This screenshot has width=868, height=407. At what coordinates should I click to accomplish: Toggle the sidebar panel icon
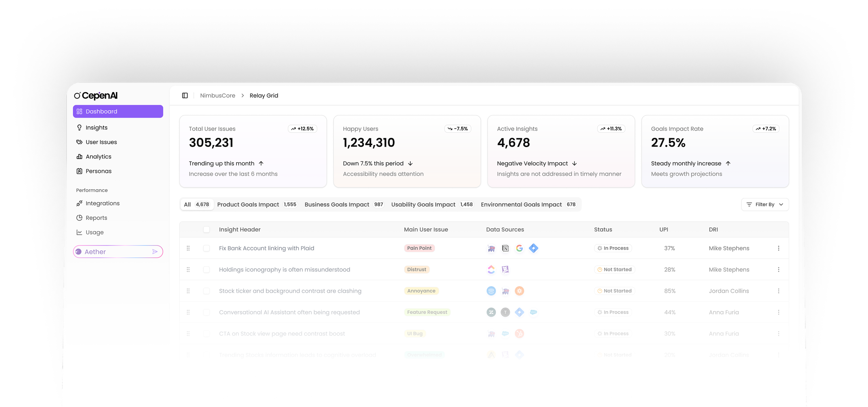(x=185, y=95)
